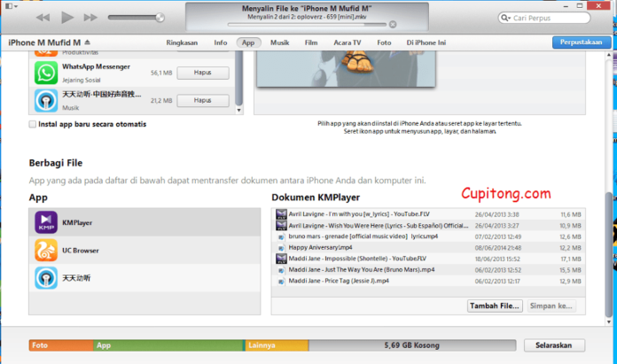617x364 pixels.
Task: Click the 06/02/2013 12:52 date cell
Action: coord(498,270)
